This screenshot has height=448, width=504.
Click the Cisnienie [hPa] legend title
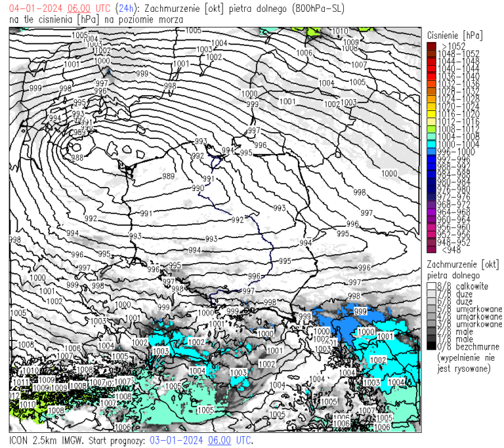(x=454, y=34)
